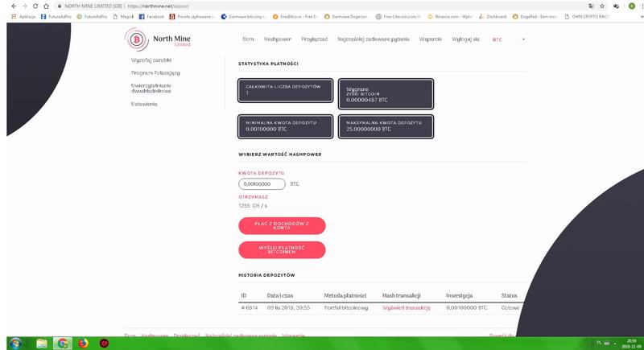Open the Przyłączać menu item
This screenshot has width=644, height=350.
(x=314, y=39)
